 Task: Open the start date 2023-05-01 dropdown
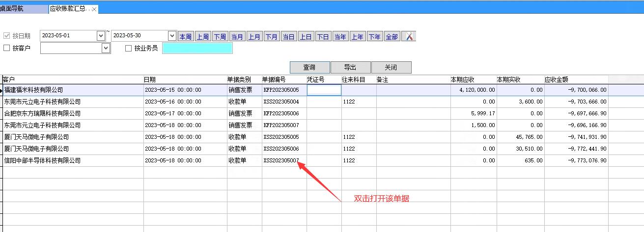click(101, 36)
